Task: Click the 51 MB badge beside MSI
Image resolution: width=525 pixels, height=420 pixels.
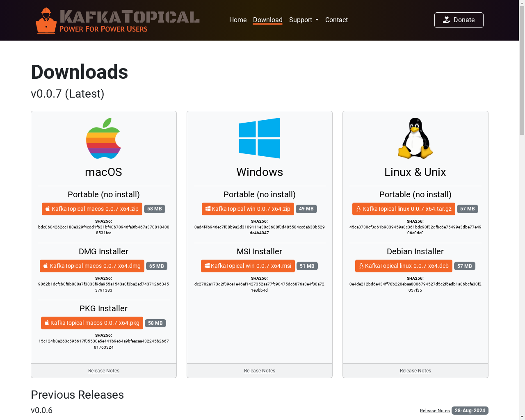Action: pos(307,266)
